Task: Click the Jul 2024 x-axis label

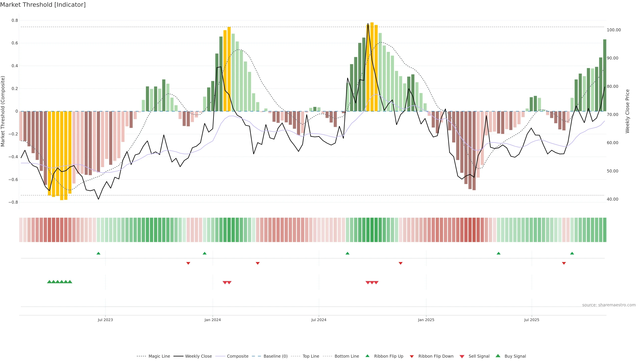Action: pyautogui.click(x=319, y=320)
